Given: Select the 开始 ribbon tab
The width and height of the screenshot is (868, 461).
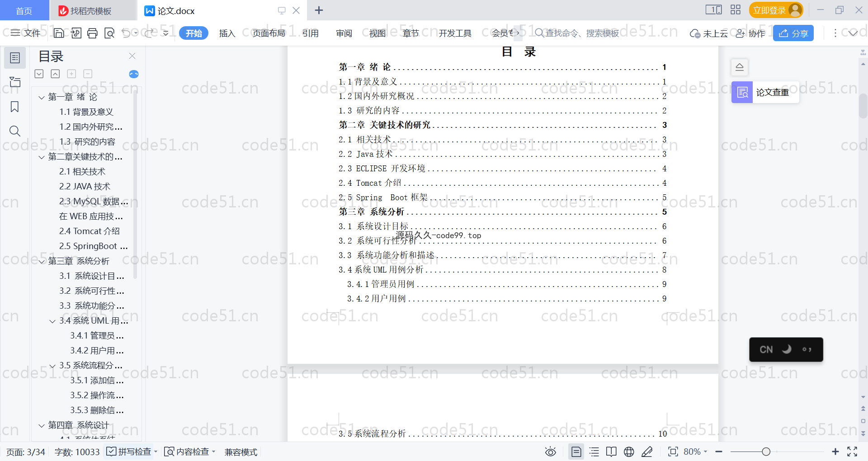Looking at the screenshot, I should click(x=193, y=33).
